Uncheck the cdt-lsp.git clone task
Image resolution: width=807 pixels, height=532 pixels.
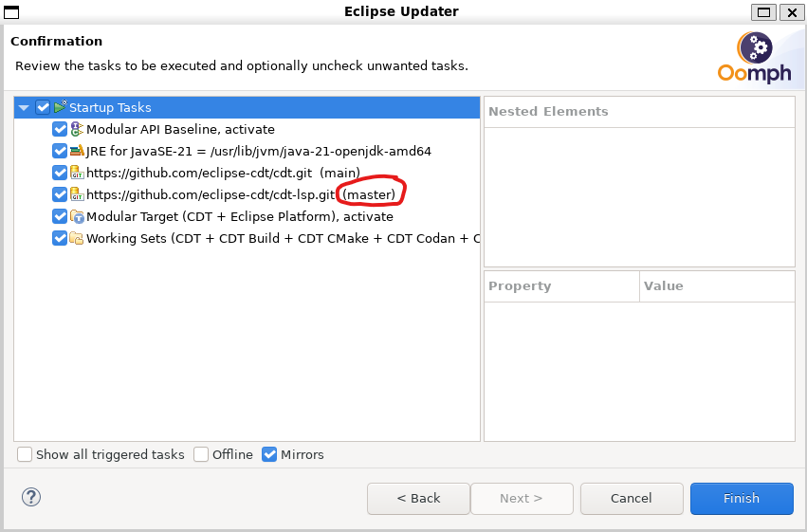tap(60, 194)
